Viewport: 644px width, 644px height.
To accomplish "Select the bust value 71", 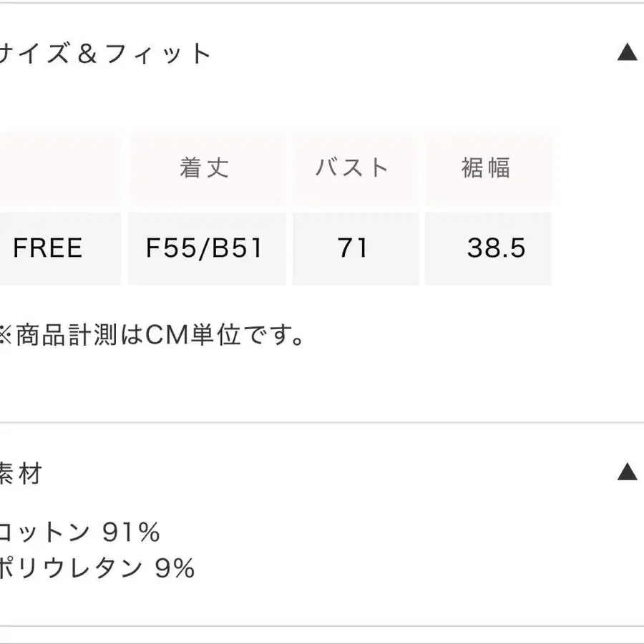I will pyautogui.click(x=352, y=248).
